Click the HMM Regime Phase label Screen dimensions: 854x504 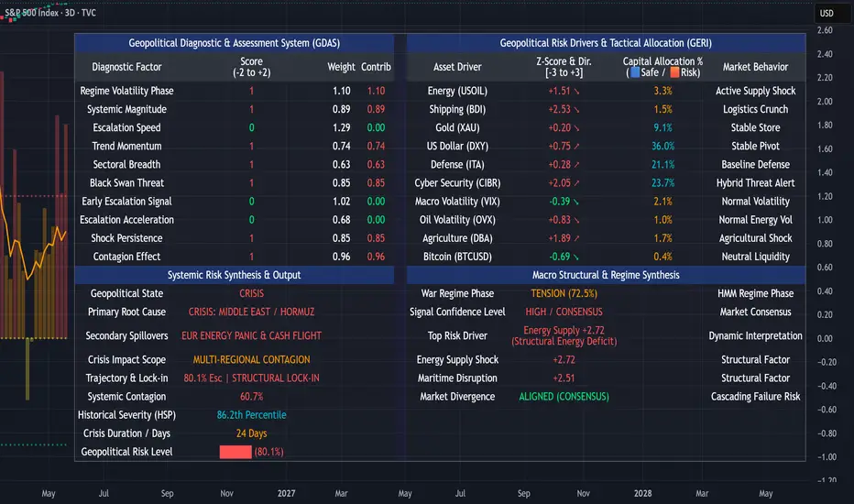coord(755,293)
